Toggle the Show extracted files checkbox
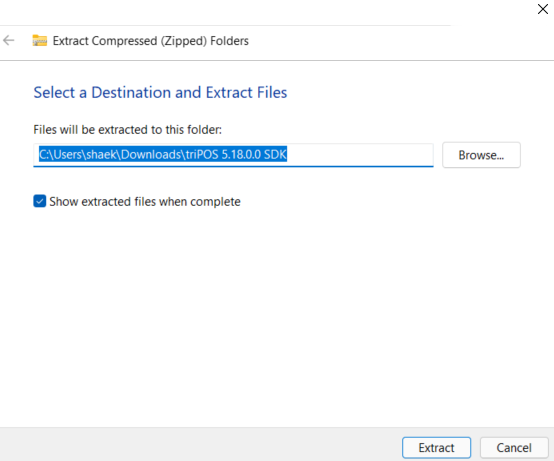This screenshot has height=461, width=554. (40, 201)
